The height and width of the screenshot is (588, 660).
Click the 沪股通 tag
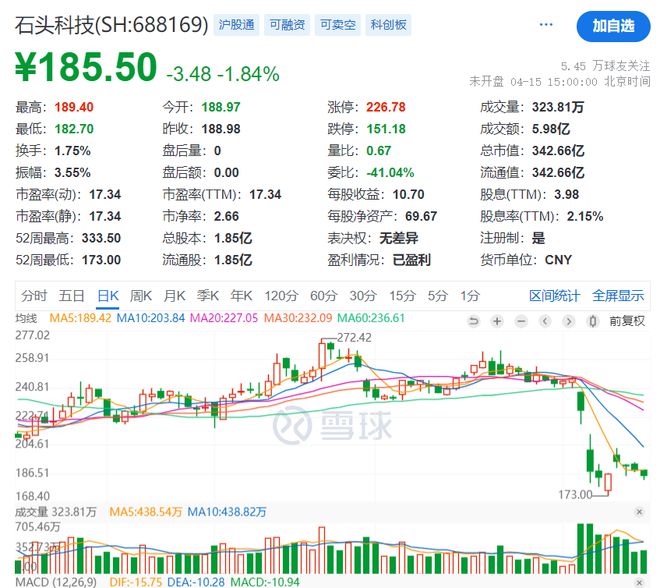[x=236, y=25]
